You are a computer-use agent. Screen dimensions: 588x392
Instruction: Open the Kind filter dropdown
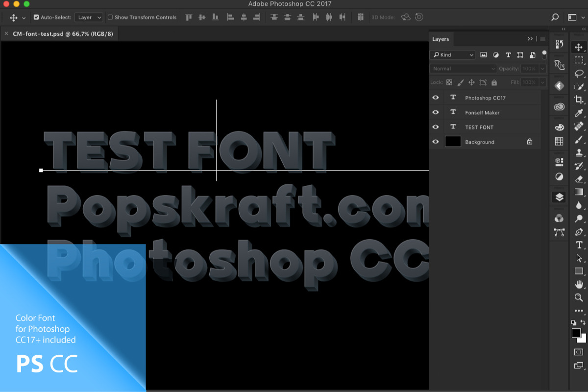[x=452, y=55]
